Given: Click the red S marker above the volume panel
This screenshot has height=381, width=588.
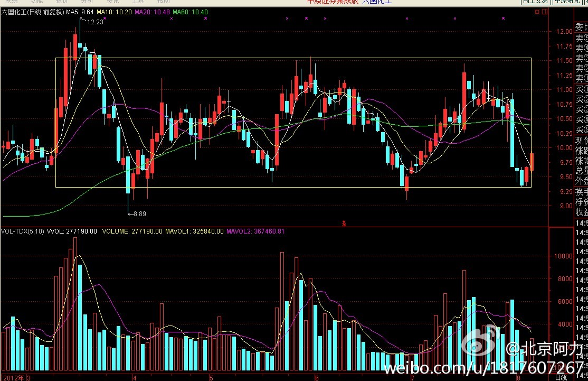Looking at the screenshot, I should tap(344, 224).
